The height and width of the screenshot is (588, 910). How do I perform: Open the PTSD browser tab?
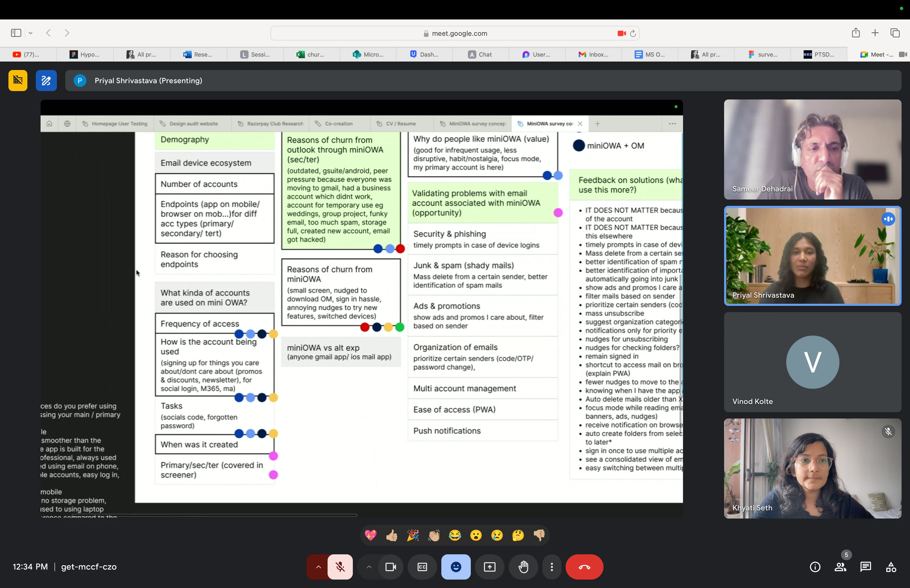coord(819,55)
